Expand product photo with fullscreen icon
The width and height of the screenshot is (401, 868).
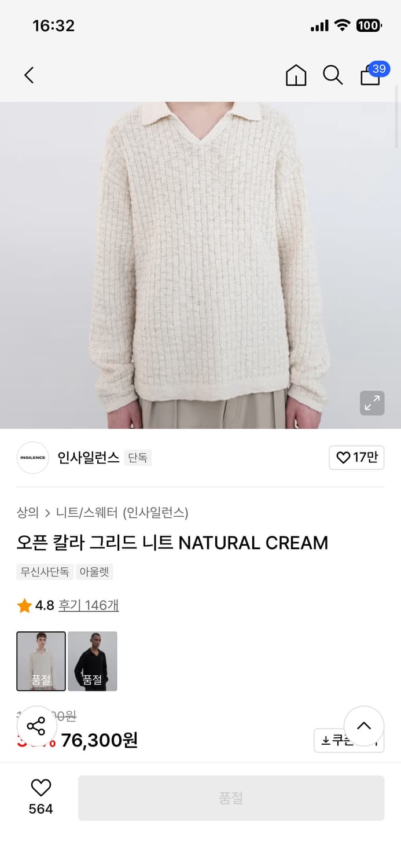(x=372, y=403)
